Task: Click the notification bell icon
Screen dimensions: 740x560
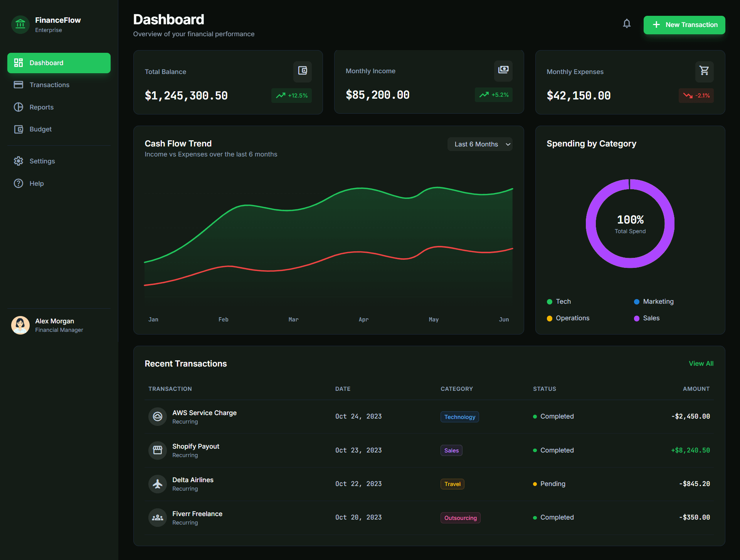Action: (x=627, y=24)
